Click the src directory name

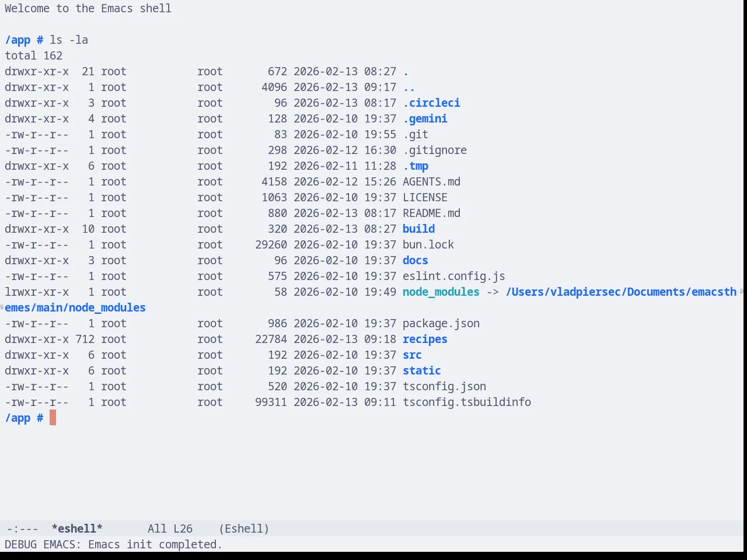pos(412,355)
